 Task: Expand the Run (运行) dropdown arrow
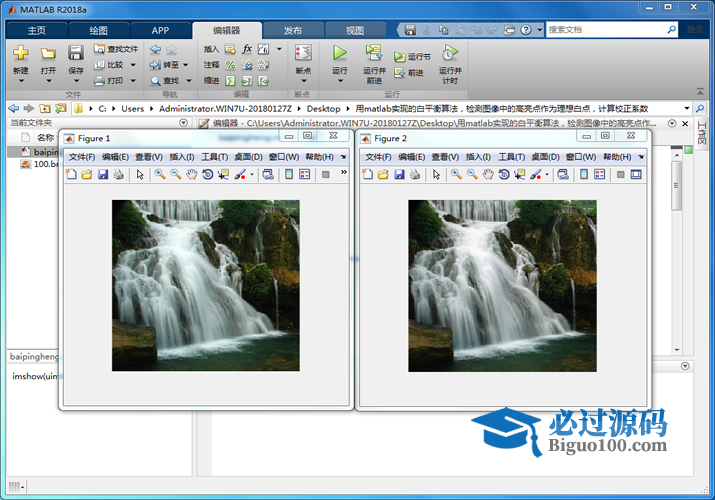(x=340, y=81)
